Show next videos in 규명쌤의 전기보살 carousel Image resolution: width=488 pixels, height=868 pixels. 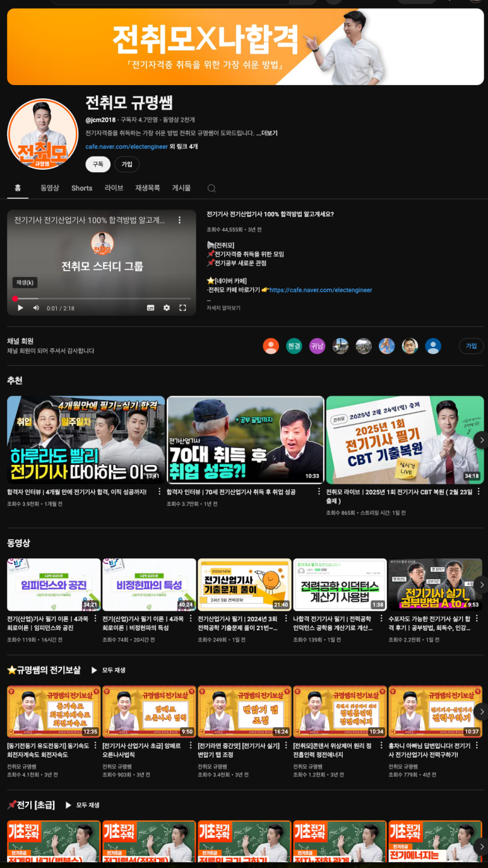click(481, 712)
